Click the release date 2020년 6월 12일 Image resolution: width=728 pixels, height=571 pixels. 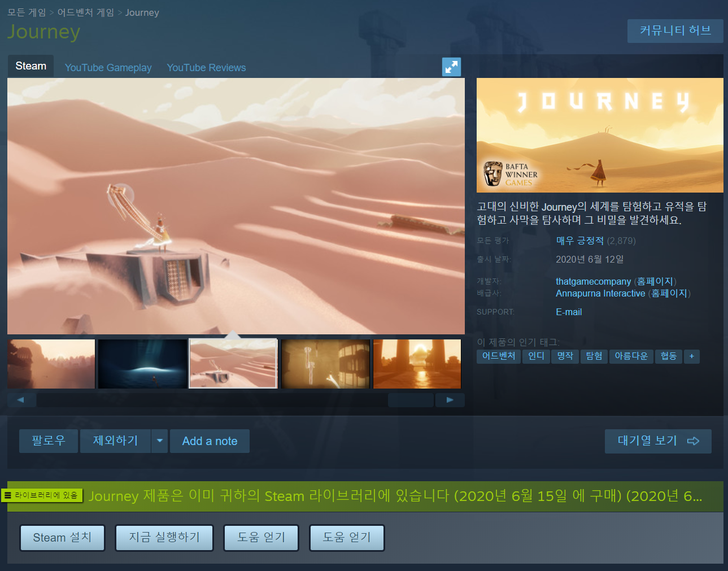click(590, 259)
